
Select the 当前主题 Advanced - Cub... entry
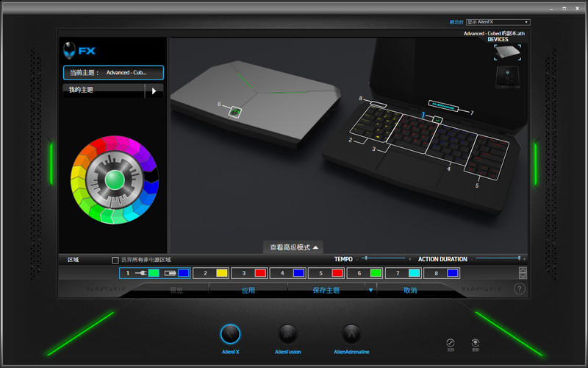113,73
